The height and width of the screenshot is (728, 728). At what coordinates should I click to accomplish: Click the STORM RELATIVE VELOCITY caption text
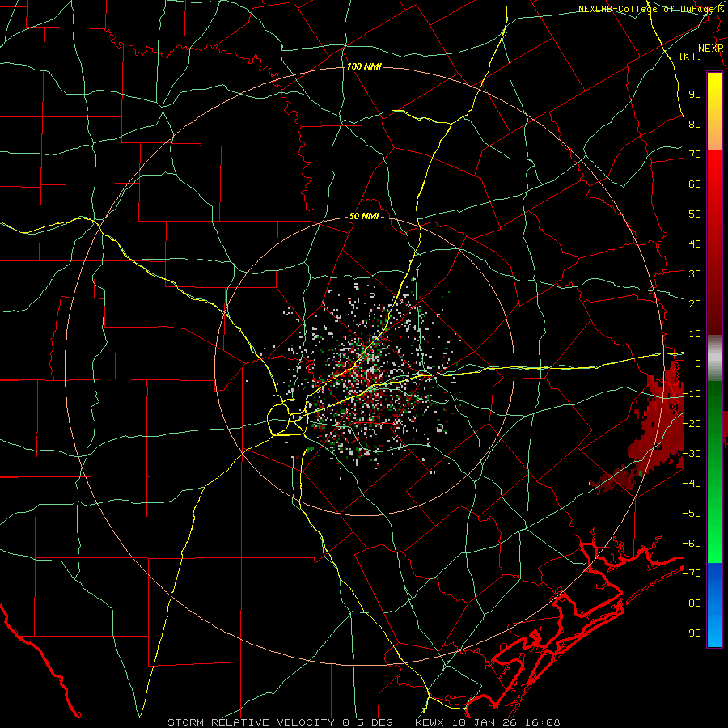tap(250, 722)
